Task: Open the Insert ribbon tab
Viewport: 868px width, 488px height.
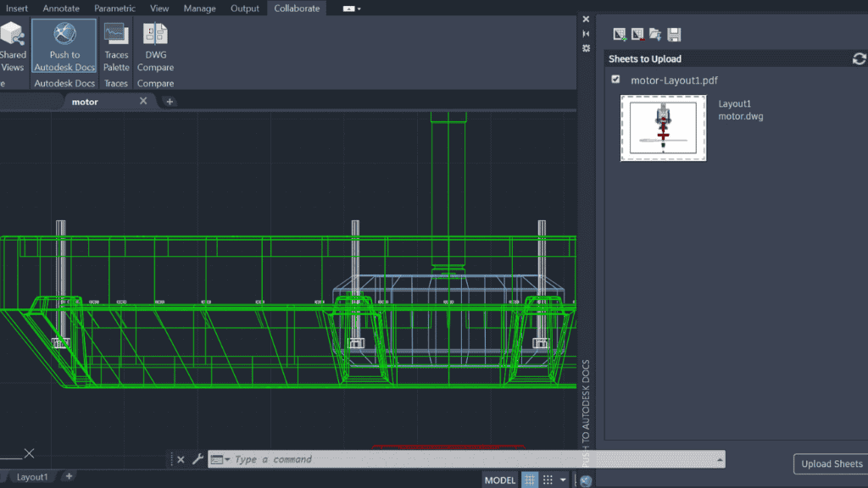Action: pyautogui.click(x=17, y=8)
